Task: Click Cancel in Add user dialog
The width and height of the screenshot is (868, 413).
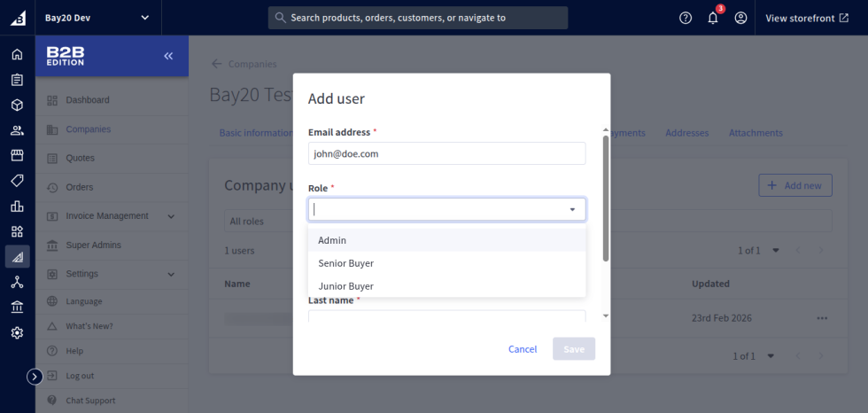Action: (523, 349)
